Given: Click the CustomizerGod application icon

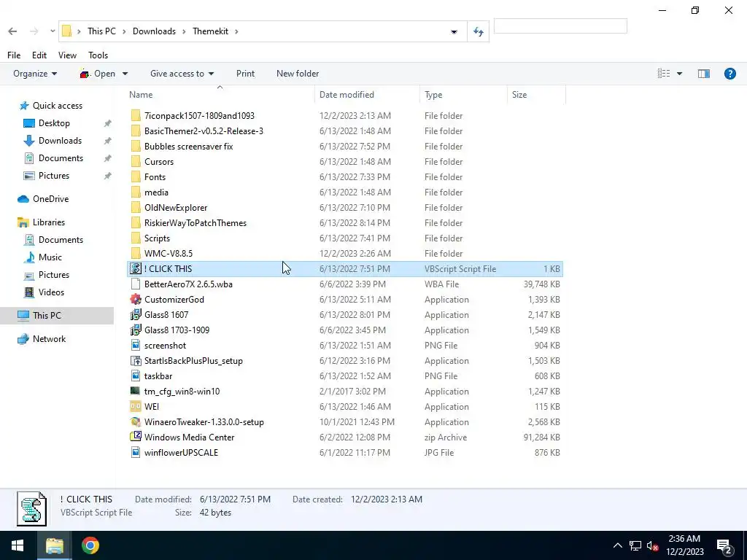Looking at the screenshot, I should coord(136,300).
